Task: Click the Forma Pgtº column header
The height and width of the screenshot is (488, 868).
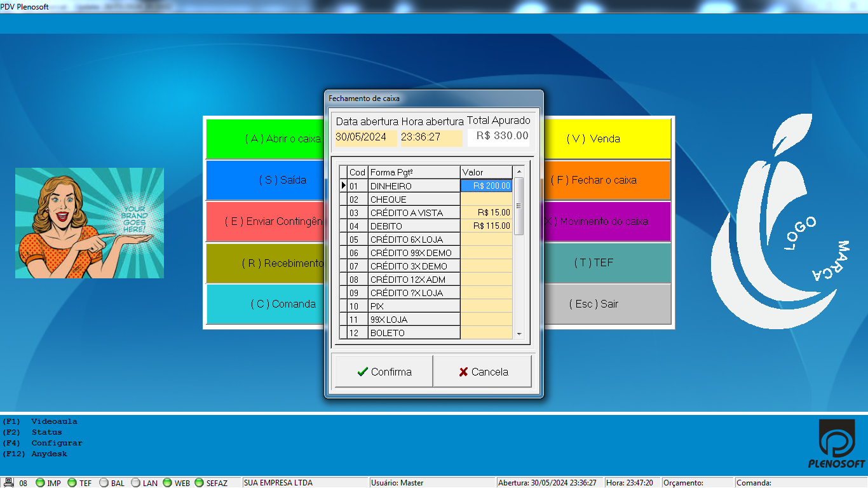Action: tap(414, 172)
